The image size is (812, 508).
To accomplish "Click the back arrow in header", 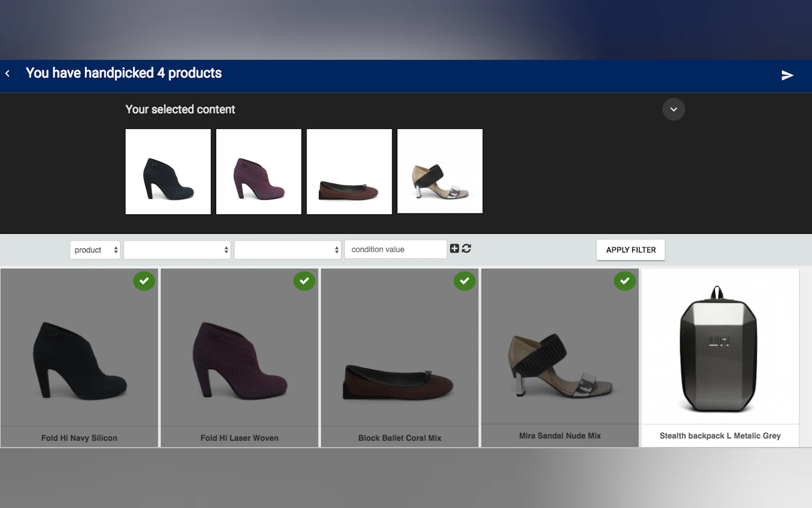I will click(x=7, y=73).
